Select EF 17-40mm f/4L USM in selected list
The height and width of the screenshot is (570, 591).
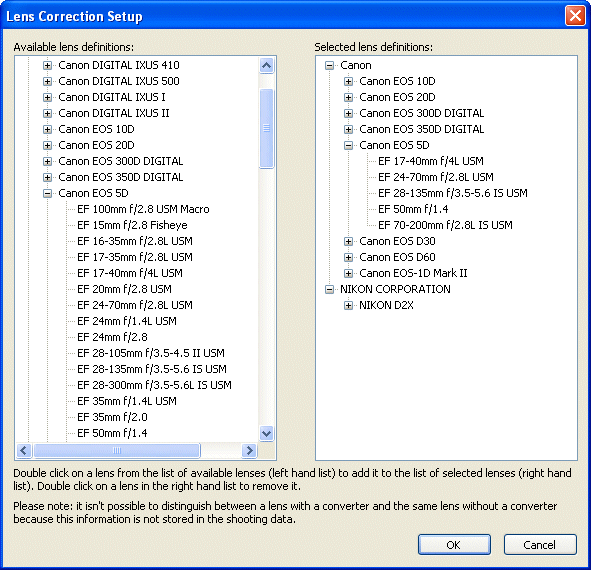(431, 161)
